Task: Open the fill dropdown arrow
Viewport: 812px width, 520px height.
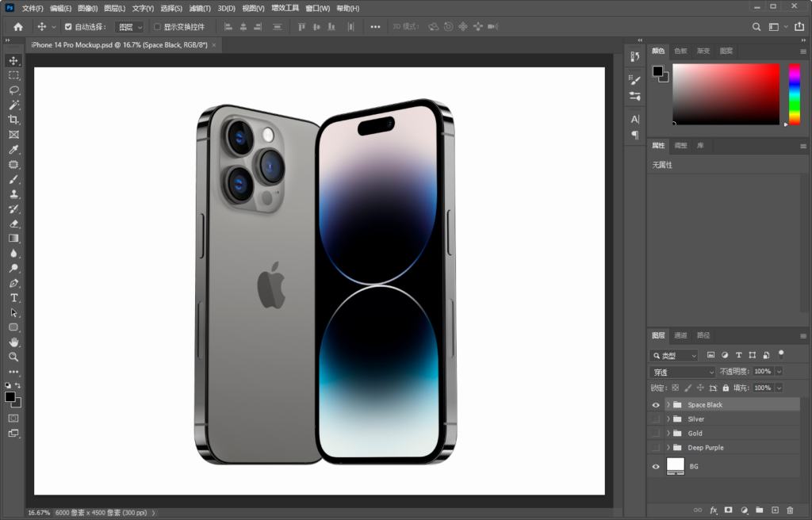Action: (x=779, y=388)
